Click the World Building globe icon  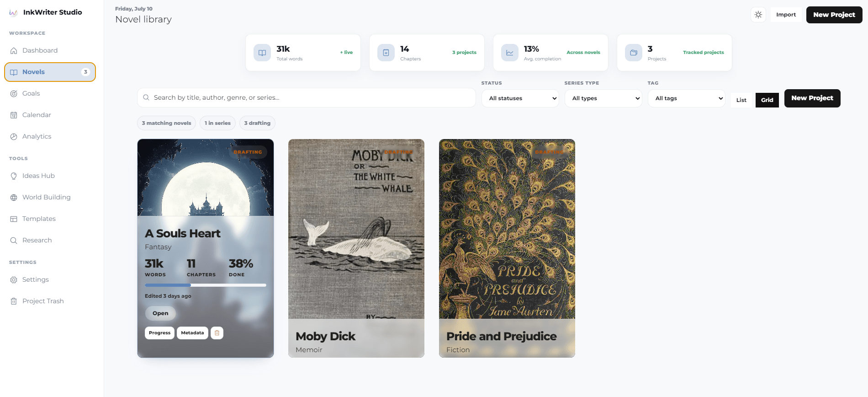[14, 198]
